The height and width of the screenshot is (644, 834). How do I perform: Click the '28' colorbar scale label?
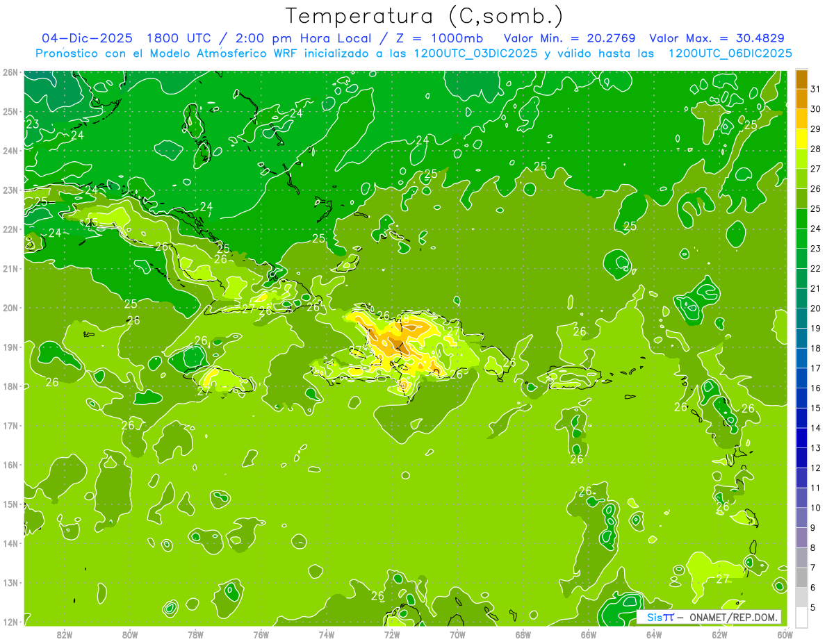[x=816, y=149]
